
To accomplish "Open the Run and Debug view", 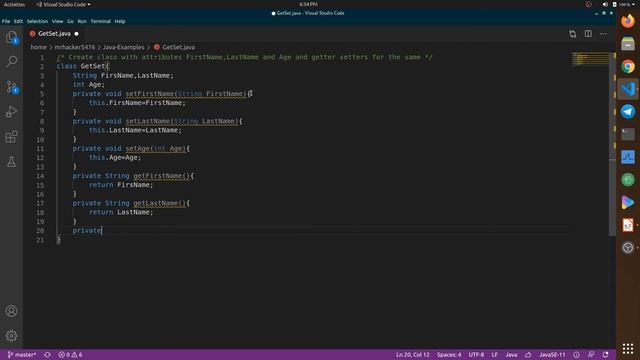I will (x=11, y=111).
